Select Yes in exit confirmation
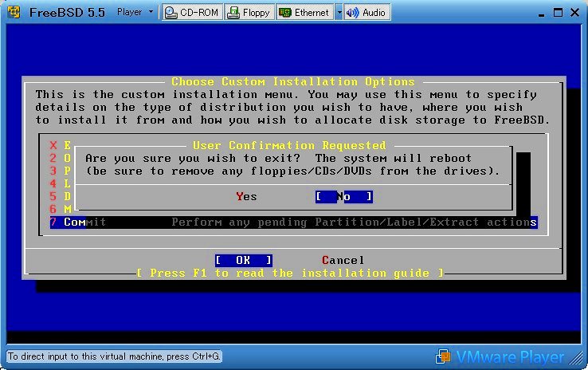The height and width of the screenshot is (370, 588). (246, 196)
